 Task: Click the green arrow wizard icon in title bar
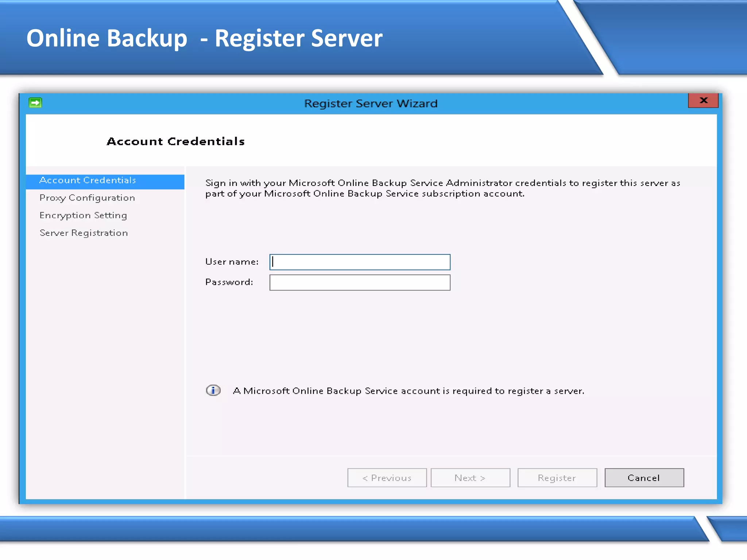(35, 103)
